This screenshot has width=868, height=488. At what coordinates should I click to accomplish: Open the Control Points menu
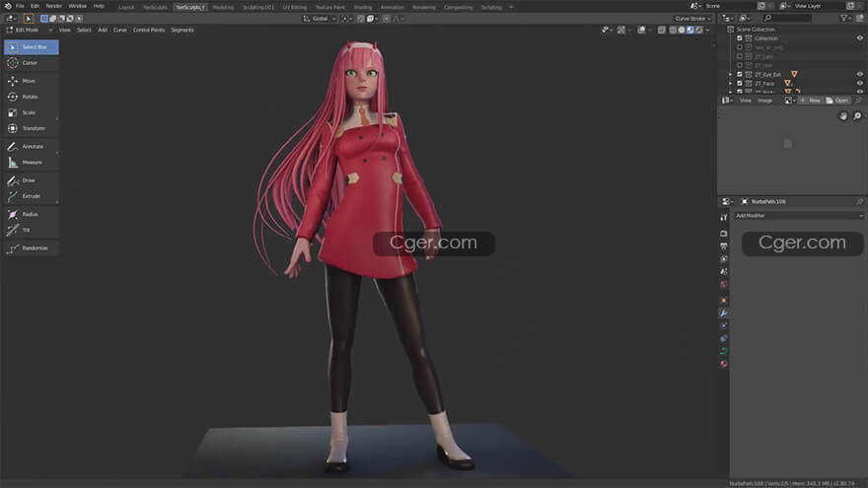[x=149, y=30]
